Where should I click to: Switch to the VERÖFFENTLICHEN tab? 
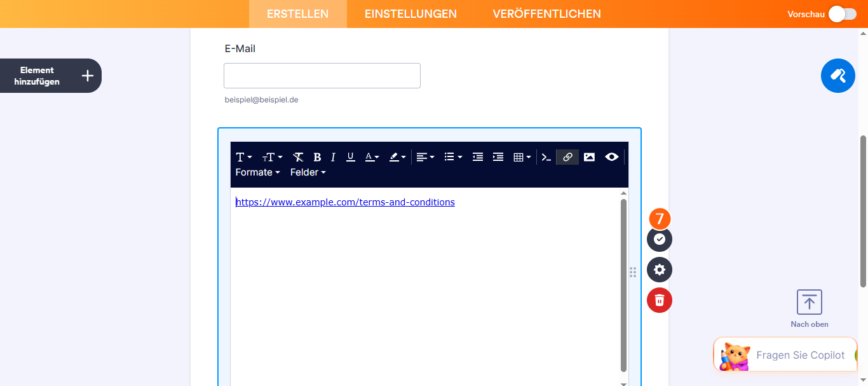pos(546,14)
